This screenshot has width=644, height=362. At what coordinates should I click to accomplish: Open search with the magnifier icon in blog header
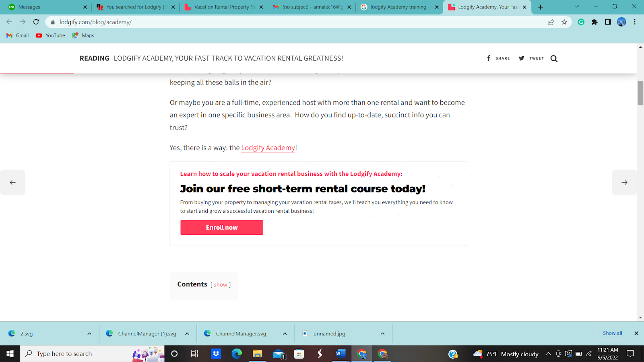click(x=554, y=59)
